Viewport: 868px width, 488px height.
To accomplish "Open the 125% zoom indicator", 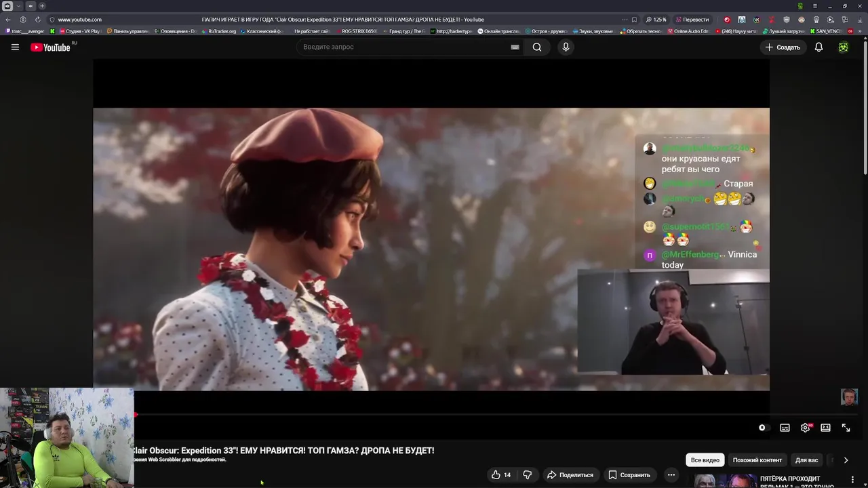I will pyautogui.click(x=656, y=20).
